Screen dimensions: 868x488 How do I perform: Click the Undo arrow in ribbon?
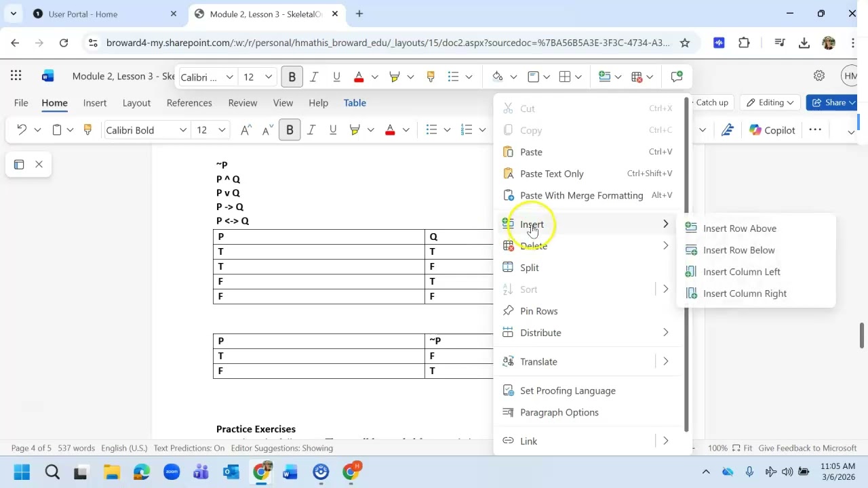(22, 130)
